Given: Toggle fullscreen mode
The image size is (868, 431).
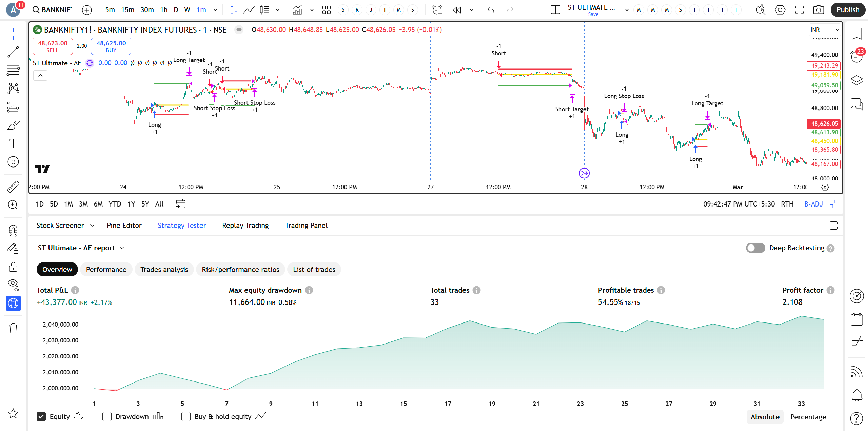Looking at the screenshot, I should click(x=800, y=10).
